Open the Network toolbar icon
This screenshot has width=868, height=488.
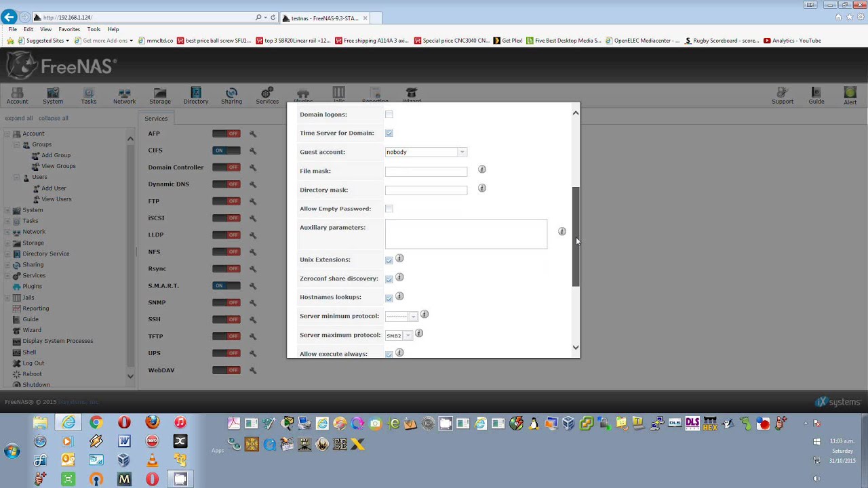tap(124, 96)
